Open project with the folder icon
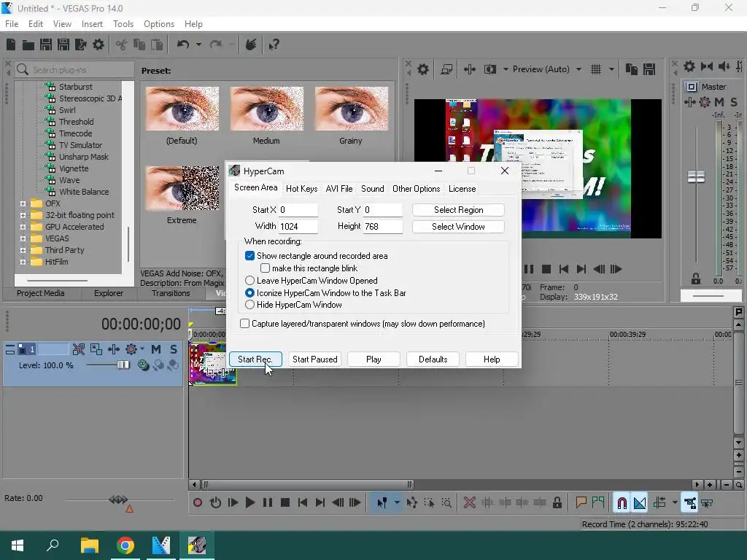 click(x=28, y=44)
